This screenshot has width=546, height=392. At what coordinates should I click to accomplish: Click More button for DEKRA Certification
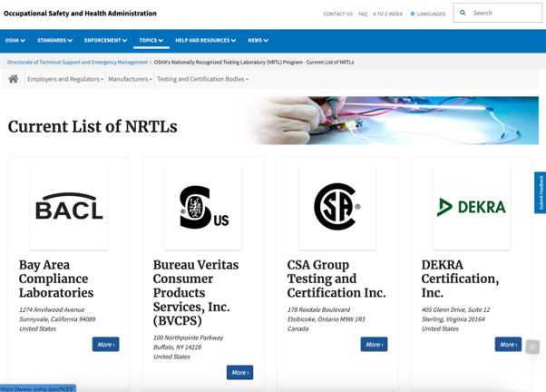pyautogui.click(x=508, y=344)
